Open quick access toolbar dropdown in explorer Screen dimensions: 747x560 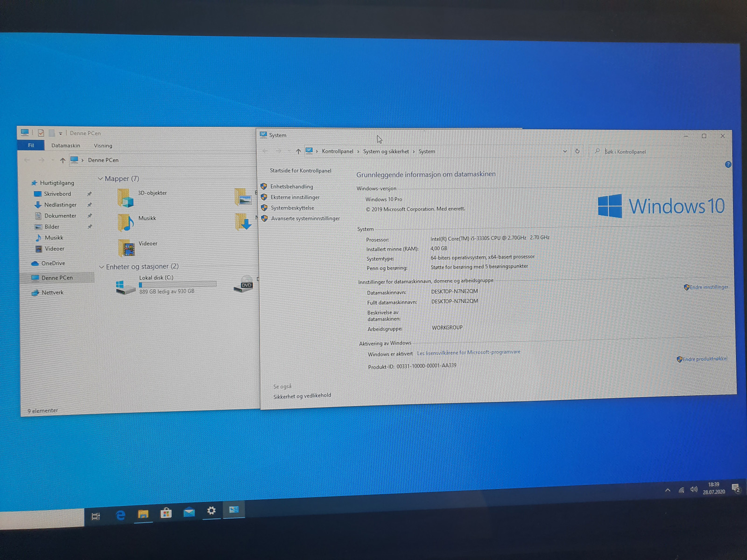tap(61, 133)
